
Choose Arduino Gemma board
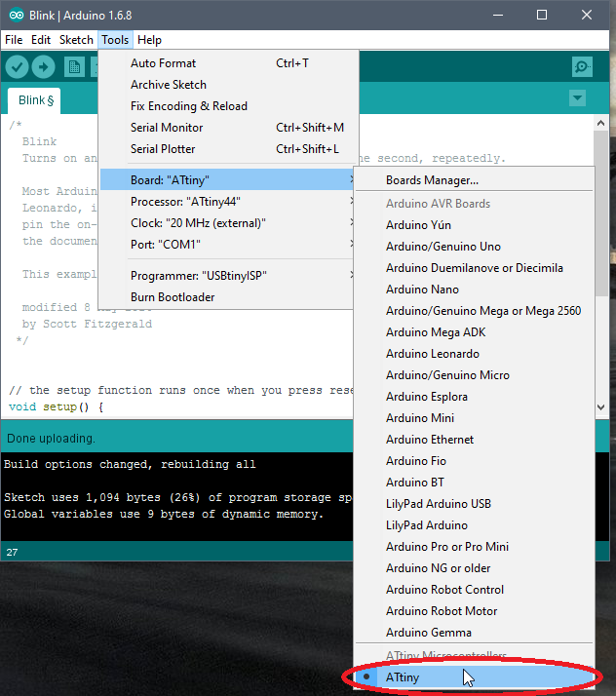[x=475, y=633]
